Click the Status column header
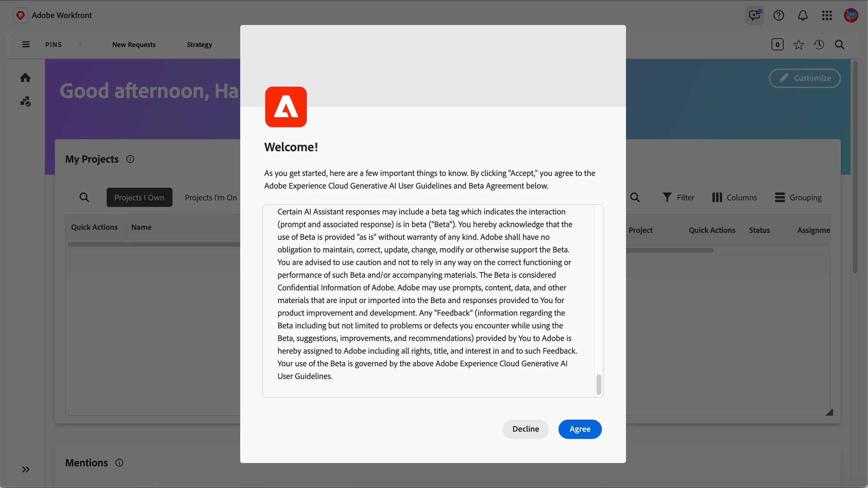Viewport: 868px width, 488px height. tap(759, 230)
